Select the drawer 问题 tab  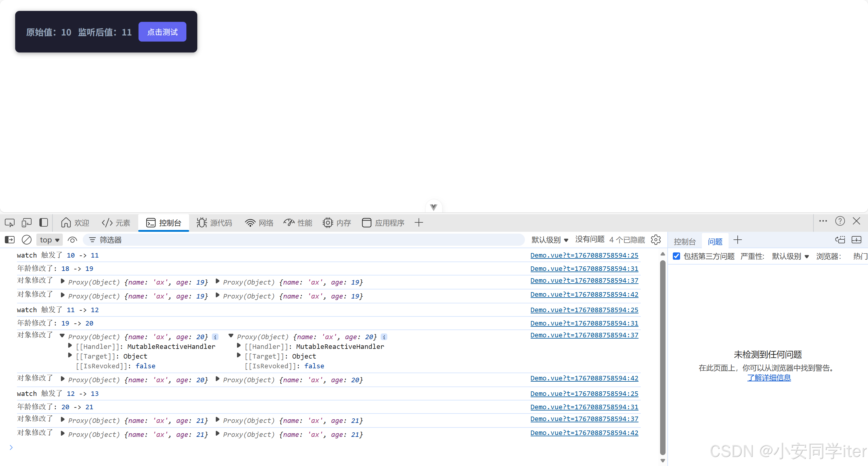pos(715,241)
